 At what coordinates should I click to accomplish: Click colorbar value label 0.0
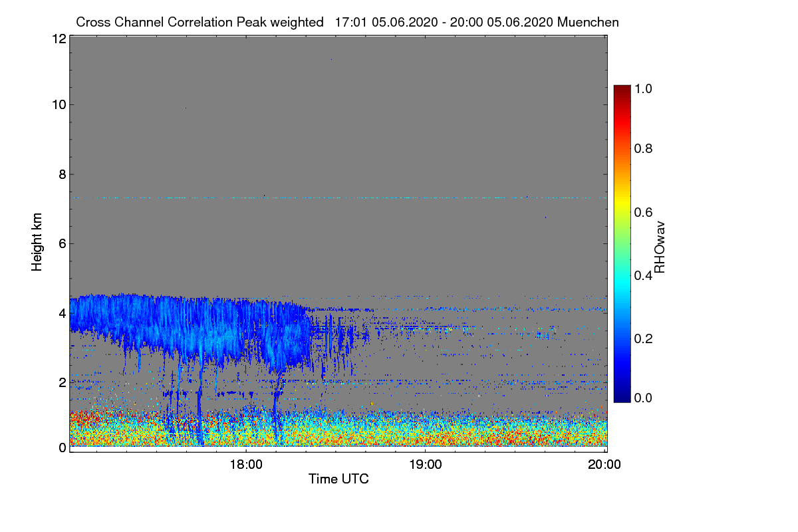(x=644, y=398)
